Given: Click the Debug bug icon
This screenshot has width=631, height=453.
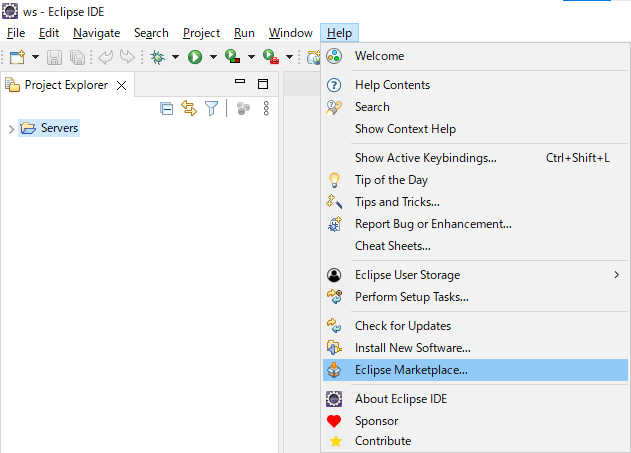Looking at the screenshot, I should (157, 57).
